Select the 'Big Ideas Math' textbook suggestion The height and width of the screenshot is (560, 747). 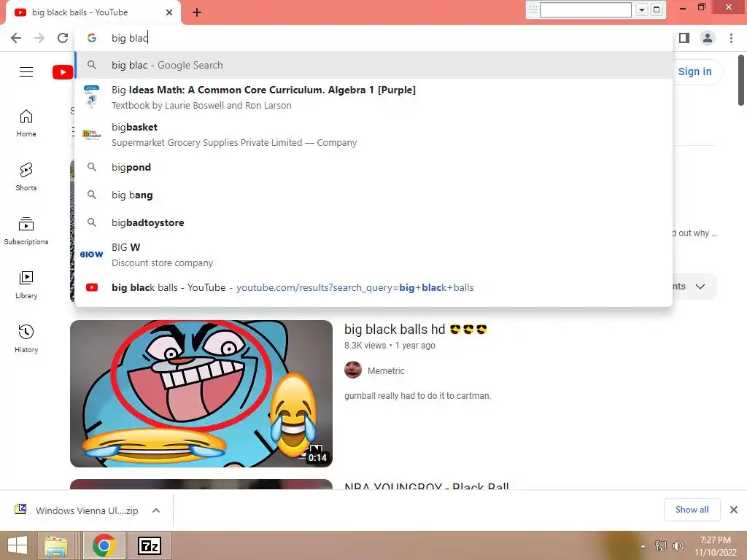pos(373,97)
